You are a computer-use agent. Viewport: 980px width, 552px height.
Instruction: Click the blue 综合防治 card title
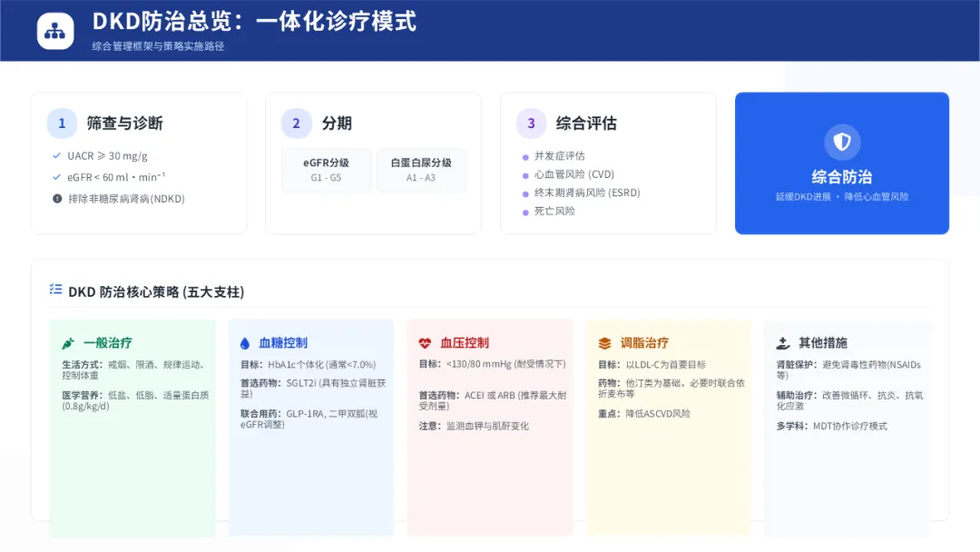click(842, 177)
